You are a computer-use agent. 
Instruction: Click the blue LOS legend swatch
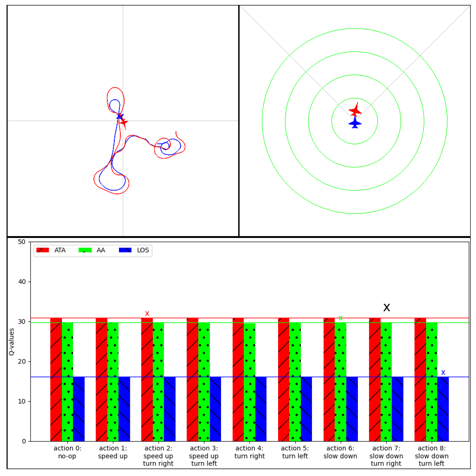tap(125, 250)
